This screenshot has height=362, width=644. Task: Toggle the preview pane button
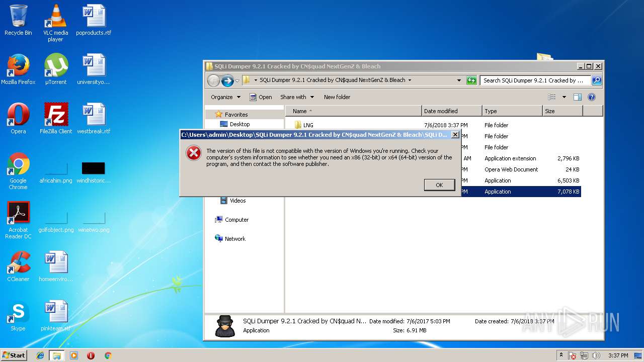(x=578, y=97)
